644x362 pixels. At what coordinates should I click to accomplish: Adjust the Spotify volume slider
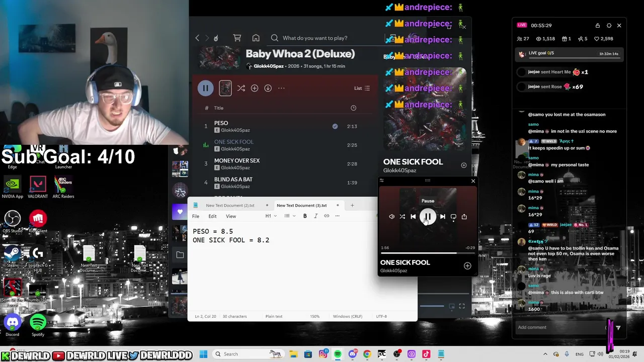click(x=432, y=306)
